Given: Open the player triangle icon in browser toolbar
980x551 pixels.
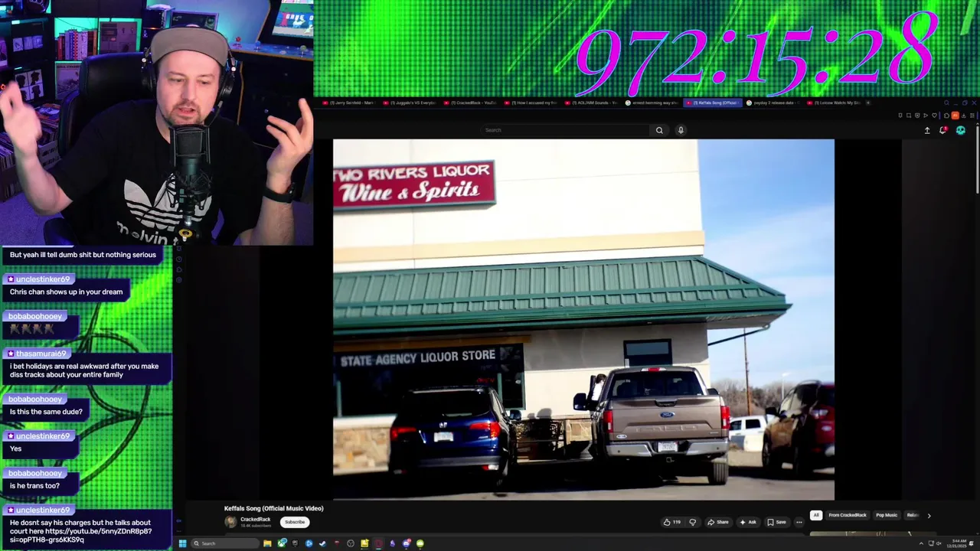Looking at the screenshot, I should [x=926, y=116].
